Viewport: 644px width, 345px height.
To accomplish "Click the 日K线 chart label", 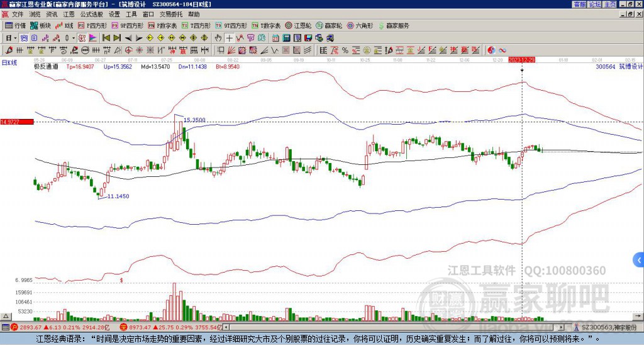I will point(9,63).
